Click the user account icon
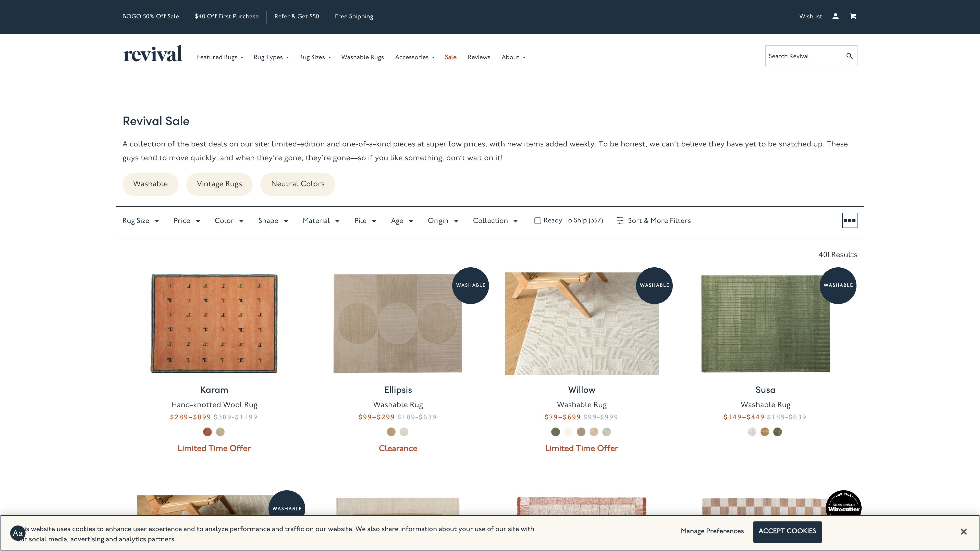980x551 pixels. (x=835, y=16)
